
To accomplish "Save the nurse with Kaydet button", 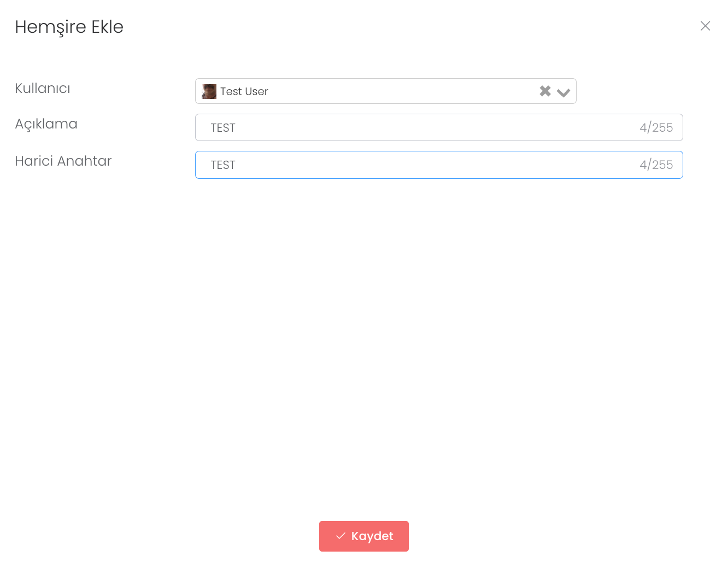I will tap(363, 536).
